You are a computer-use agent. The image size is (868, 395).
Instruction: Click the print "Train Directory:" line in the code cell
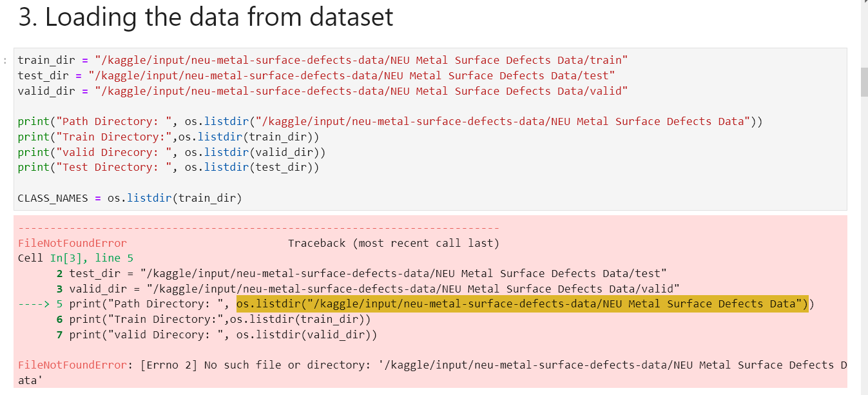click(168, 137)
